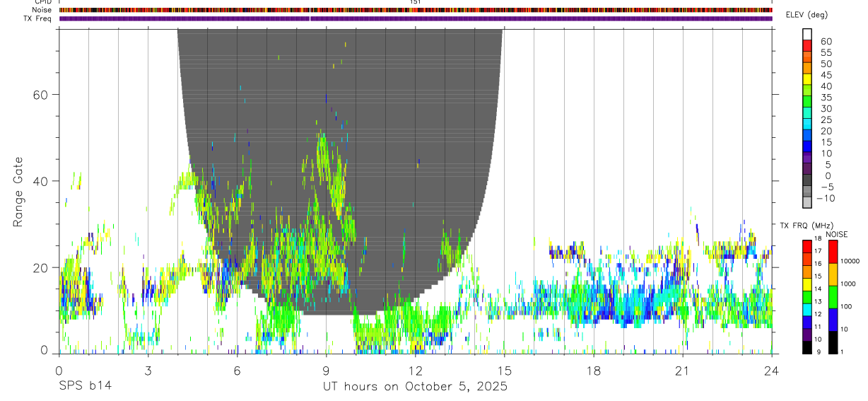Pick the blue ELEV swatch between 15 and 10

tap(807, 146)
